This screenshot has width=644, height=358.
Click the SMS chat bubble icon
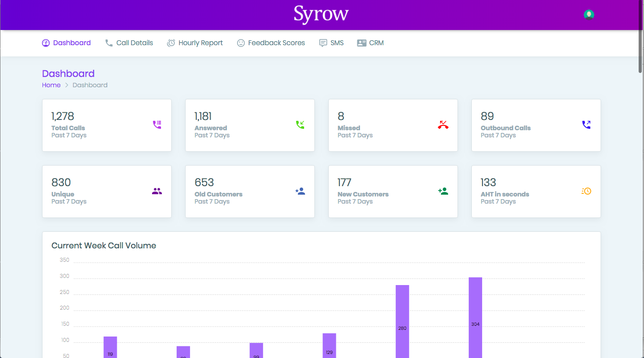click(x=323, y=43)
